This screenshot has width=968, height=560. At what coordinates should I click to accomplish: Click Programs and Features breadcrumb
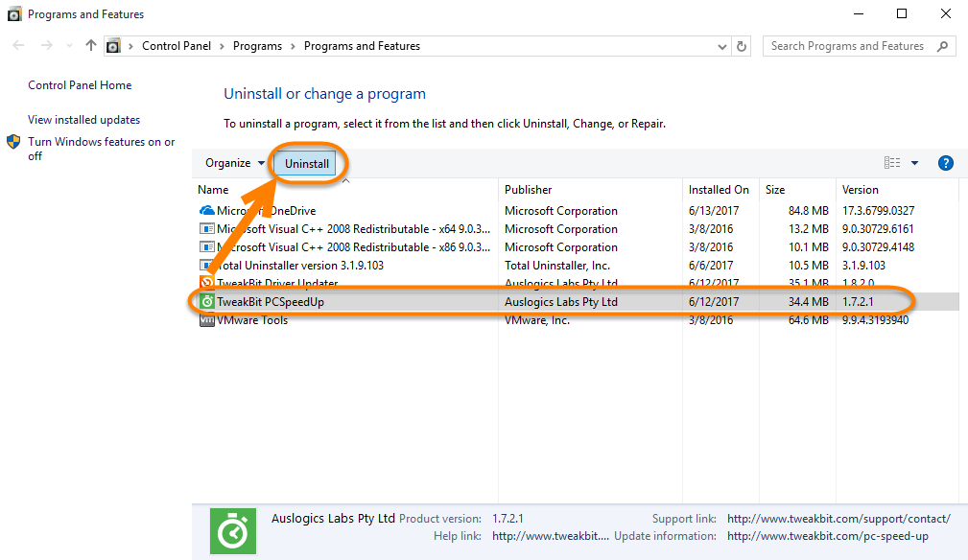pos(362,46)
